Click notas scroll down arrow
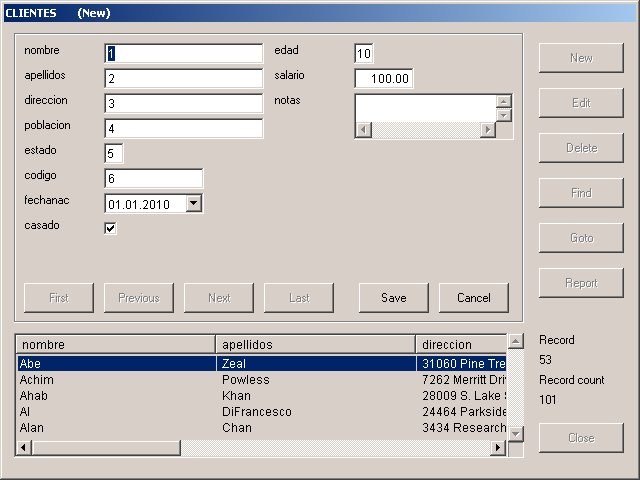 [x=504, y=115]
